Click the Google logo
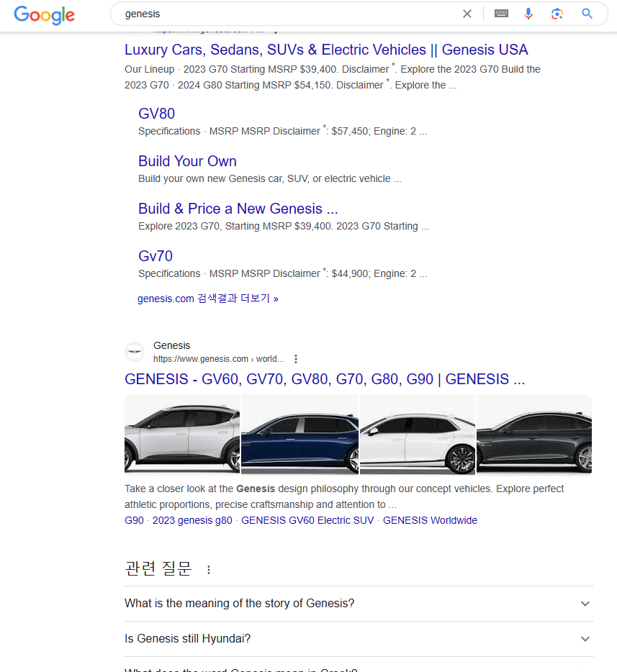The height and width of the screenshot is (672, 617). pyautogui.click(x=44, y=16)
